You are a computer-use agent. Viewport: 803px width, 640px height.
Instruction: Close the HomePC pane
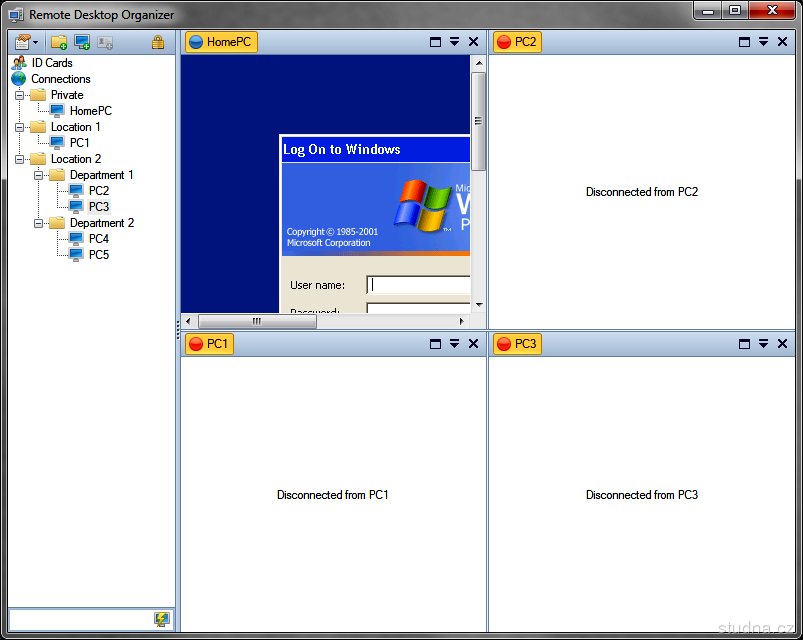[x=474, y=42]
